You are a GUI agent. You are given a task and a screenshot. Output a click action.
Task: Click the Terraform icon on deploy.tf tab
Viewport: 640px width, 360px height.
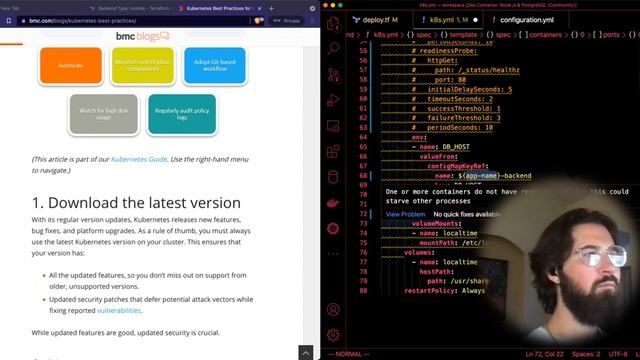(x=356, y=20)
